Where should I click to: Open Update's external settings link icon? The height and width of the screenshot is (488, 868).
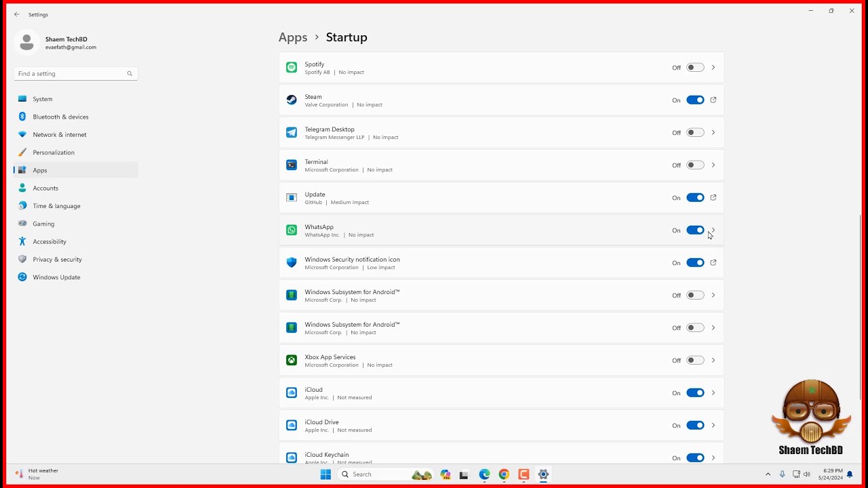(x=713, y=198)
